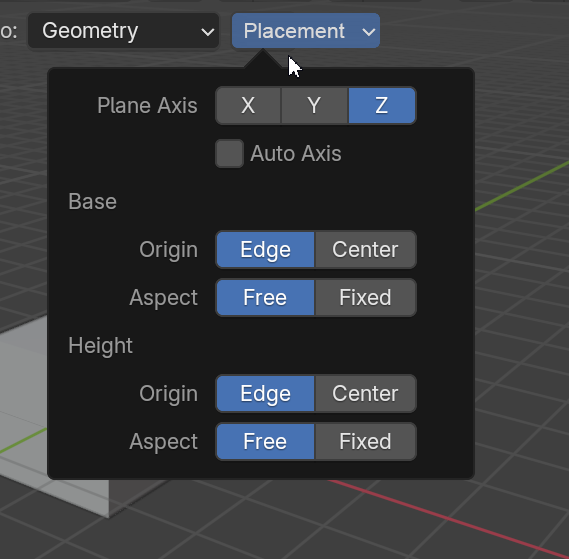The image size is (569, 559).
Task: Click the Height section heading
Action: [x=101, y=346]
